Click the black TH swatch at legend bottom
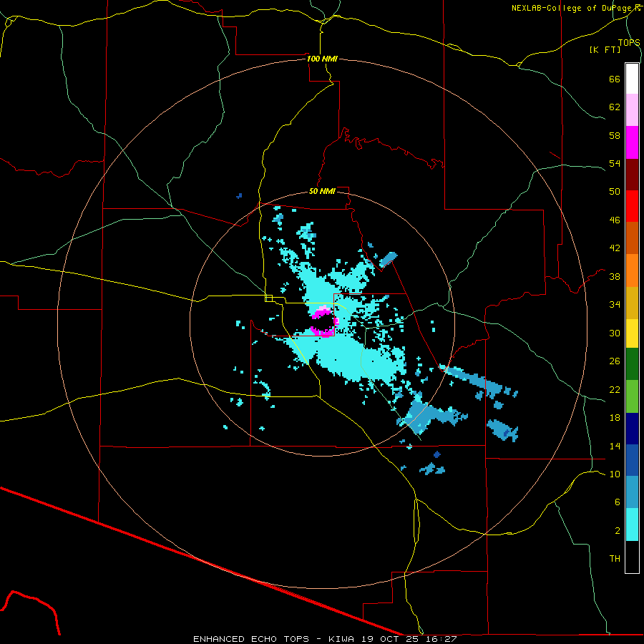This screenshot has width=644, height=644. [x=632, y=557]
